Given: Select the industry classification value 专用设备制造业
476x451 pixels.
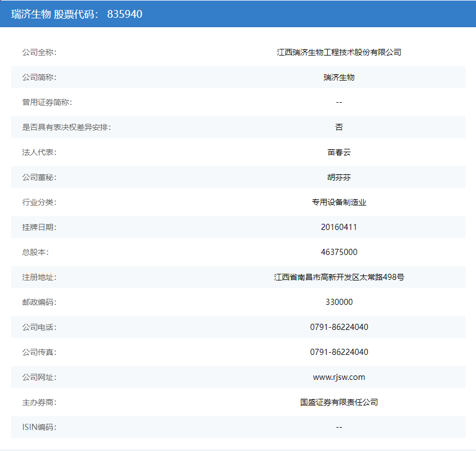Looking at the screenshot, I should [x=339, y=202].
